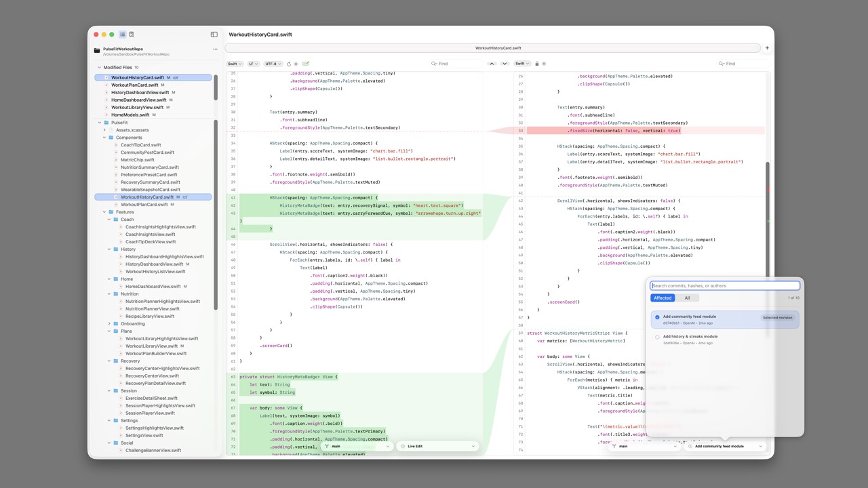Open the UTF-8 encoding dropdown
868x488 pixels.
click(x=272, y=64)
